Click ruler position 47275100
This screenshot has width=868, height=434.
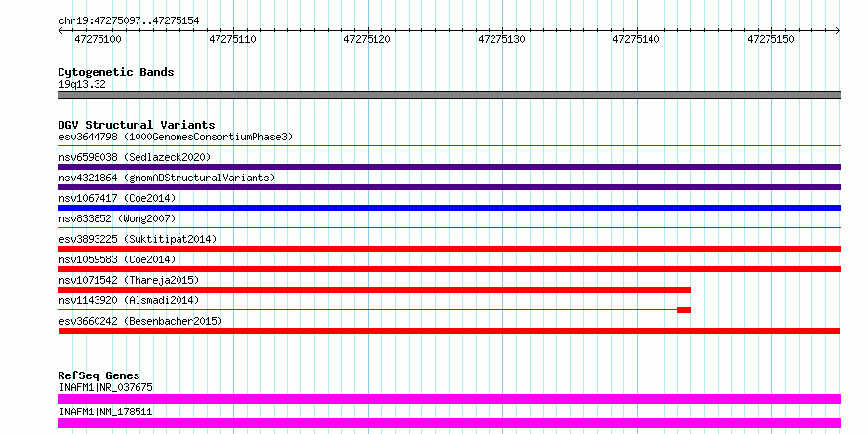tap(98, 39)
